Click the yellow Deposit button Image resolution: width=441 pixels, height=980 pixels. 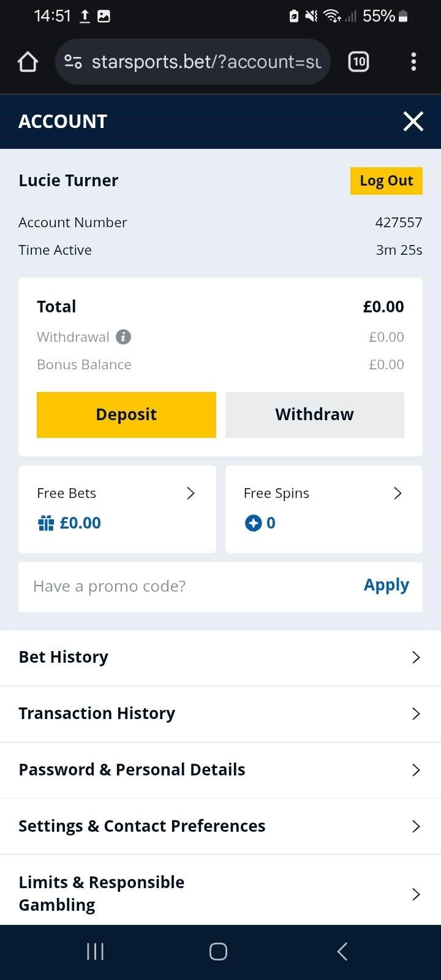click(x=126, y=415)
